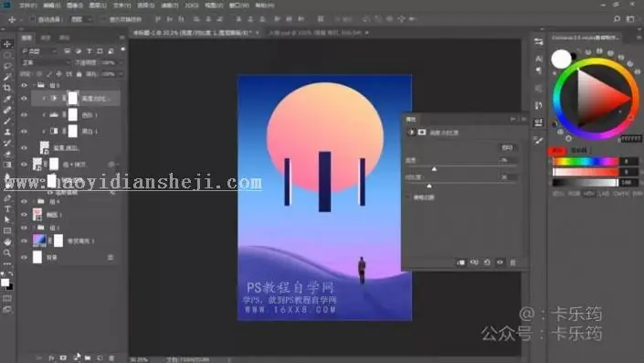Delete layer using Layers panel trash icon
Screen dimensions: 644x363
(x=111, y=358)
